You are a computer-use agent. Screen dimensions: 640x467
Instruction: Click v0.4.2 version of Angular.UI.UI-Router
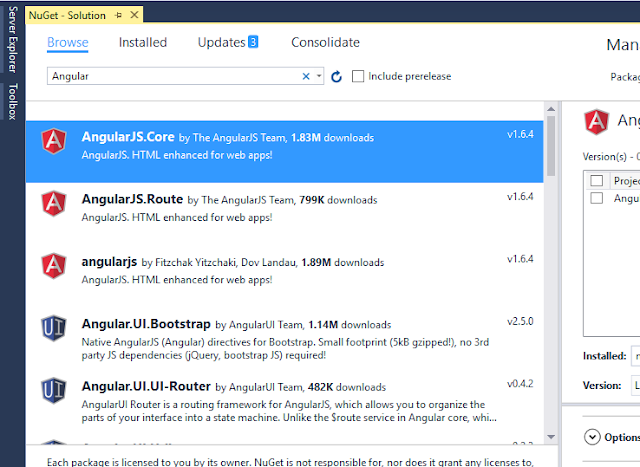click(520, 384)
